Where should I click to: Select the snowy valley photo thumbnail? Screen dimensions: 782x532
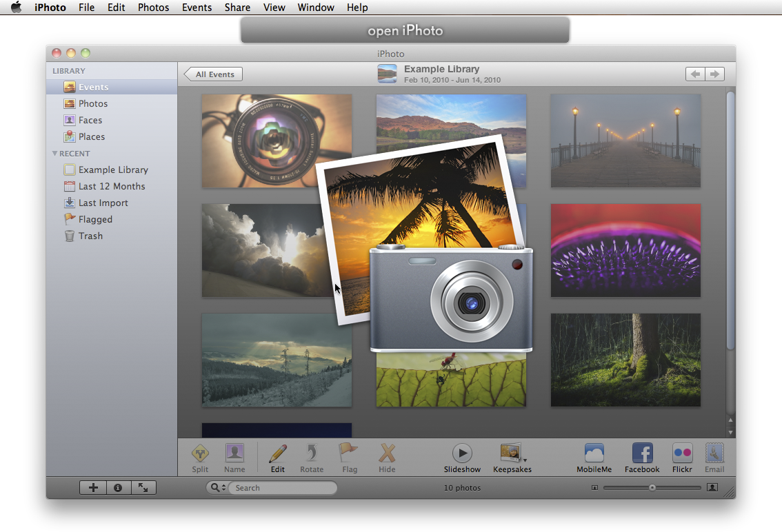point(277,360)
